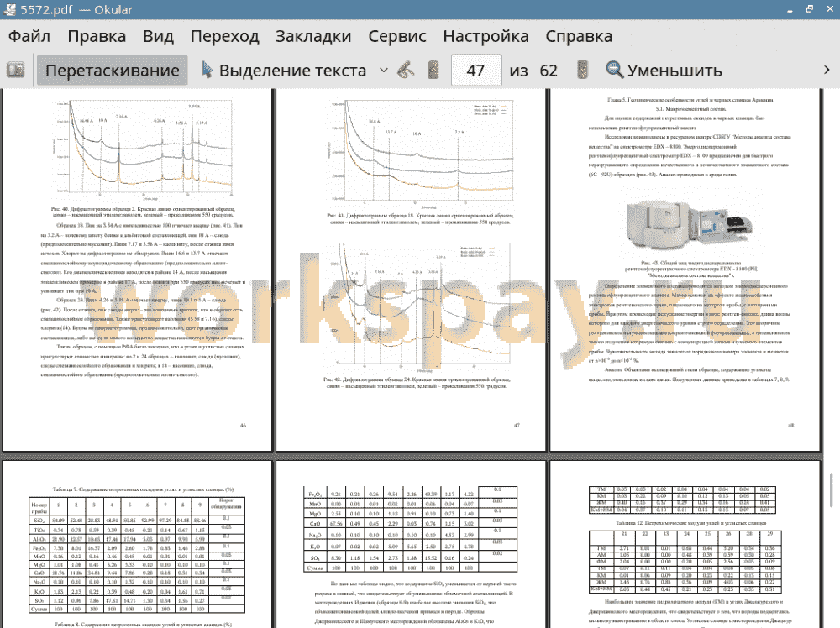Expand the toolbar overflow chevron
The image size is (840, 628).
click(x=827, y=71)
